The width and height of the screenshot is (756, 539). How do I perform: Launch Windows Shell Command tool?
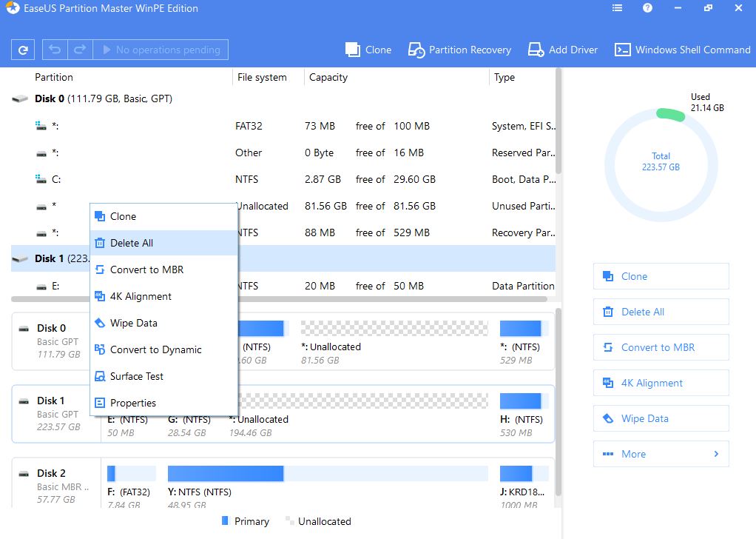[x=682, y=50]
